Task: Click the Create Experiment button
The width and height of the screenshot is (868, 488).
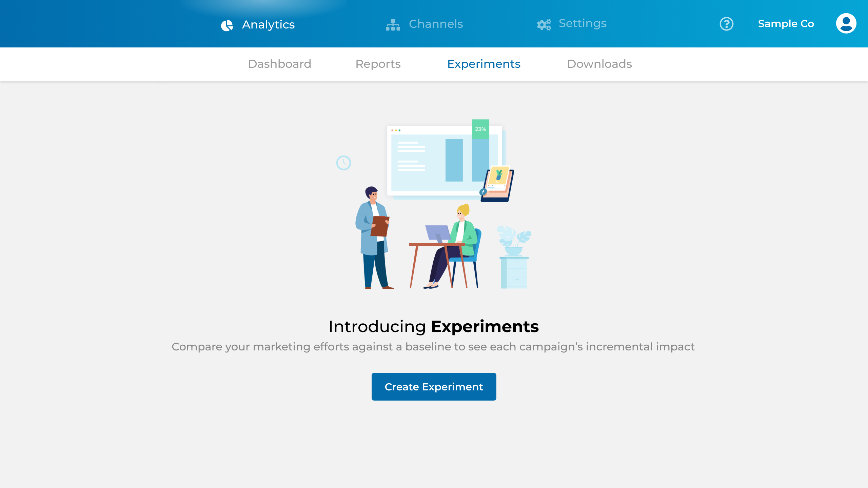Action: [x=433, y=386]
